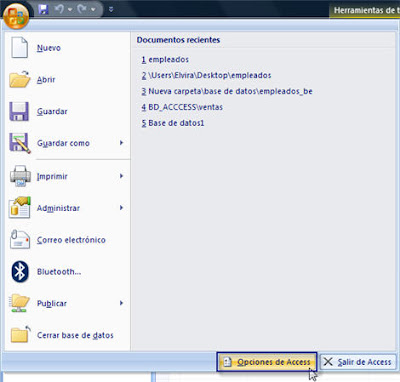Open the Redo history dropdown arrow

93,9
